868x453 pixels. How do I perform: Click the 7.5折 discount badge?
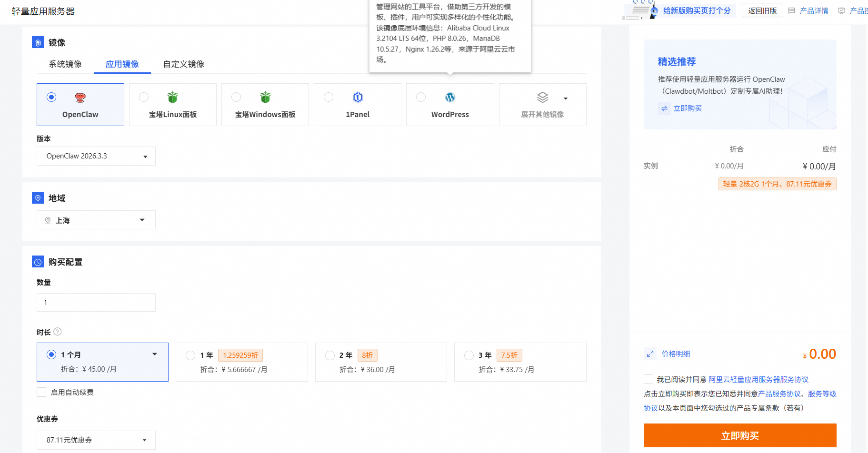coord(509,355)
